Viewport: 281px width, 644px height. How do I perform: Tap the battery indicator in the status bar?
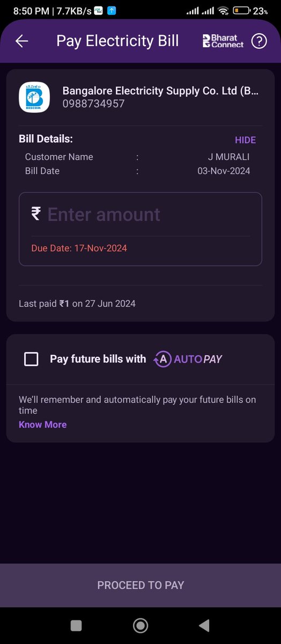click(241, 11)
